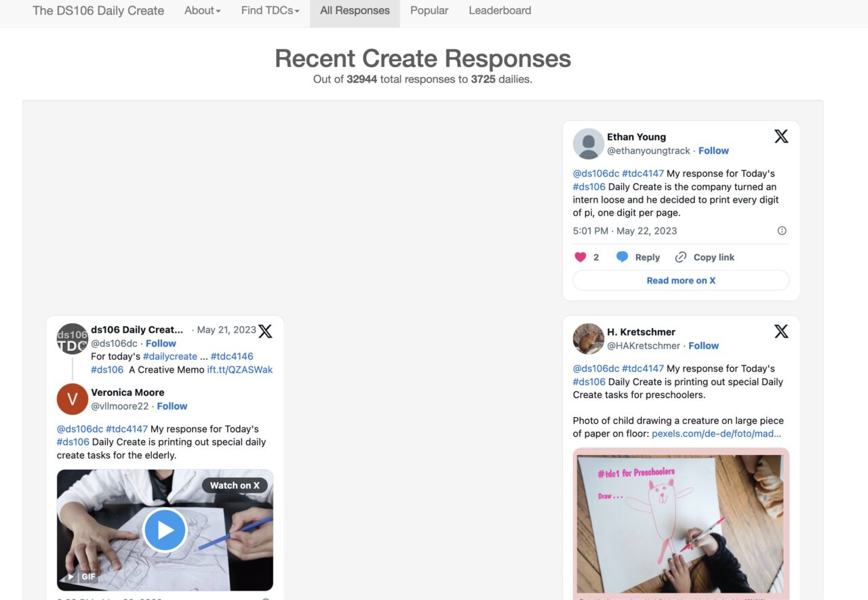This screenshot has width=868, height=600.
Task: Expand the Find TDCs dropdown menu
Action: 270,11
